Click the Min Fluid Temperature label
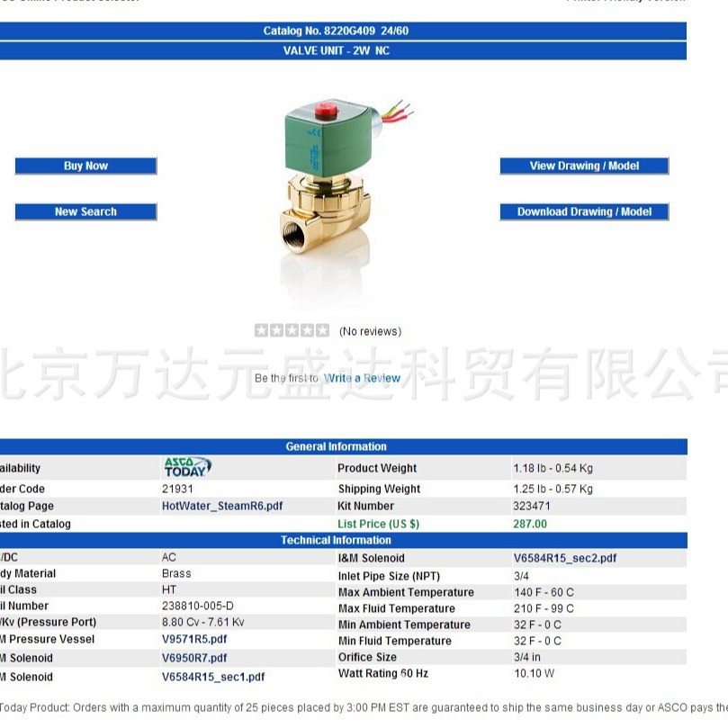728x728 pixels. tap(395, 642)
